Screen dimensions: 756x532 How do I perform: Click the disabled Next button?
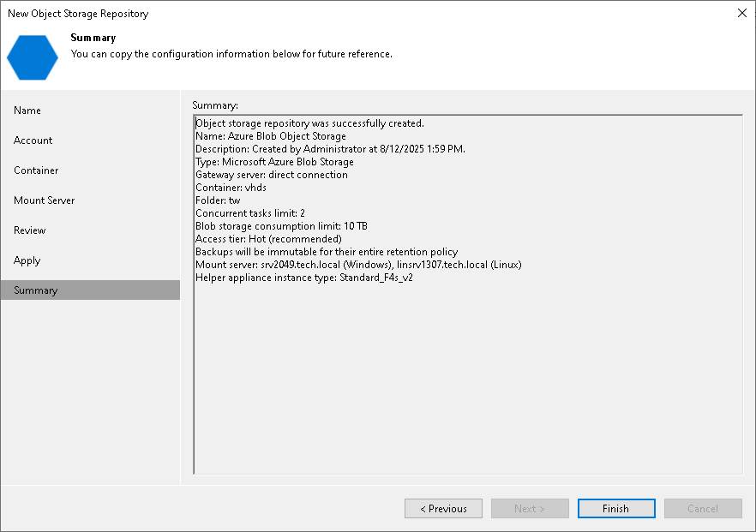coord(530,508)
